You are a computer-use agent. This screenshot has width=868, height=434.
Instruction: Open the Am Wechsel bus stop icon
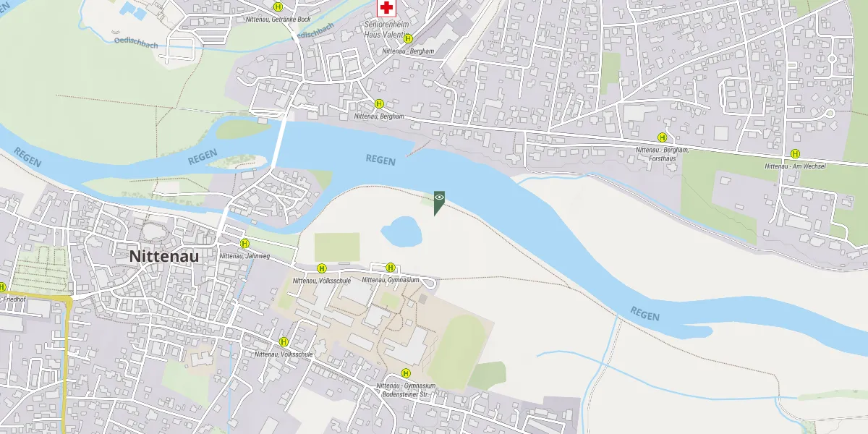(x=795, y=153)
